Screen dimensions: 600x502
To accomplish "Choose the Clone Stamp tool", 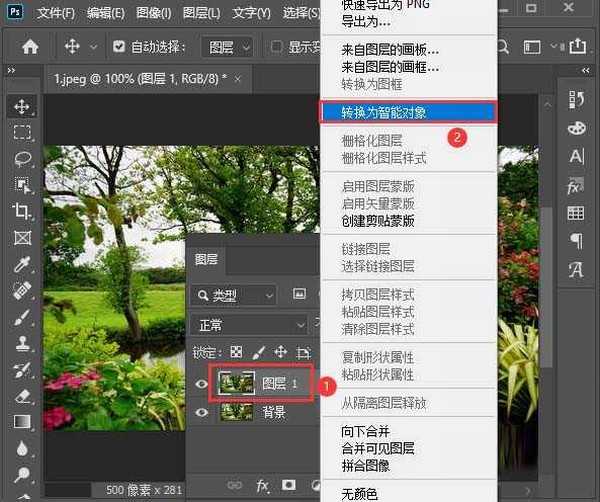I will click(x=22, y=342).
